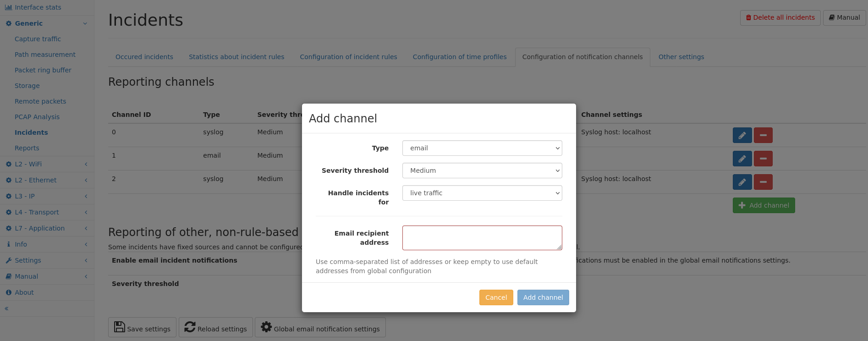
Task: Click the gear icon for Global email notification settings
Action: pyautogui.click(x=266, y=327)
